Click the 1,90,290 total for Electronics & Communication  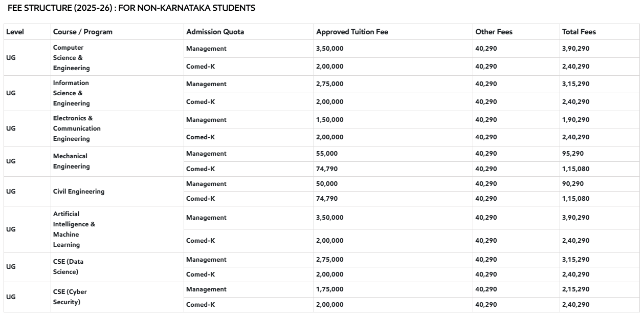(x=575, y=120)
